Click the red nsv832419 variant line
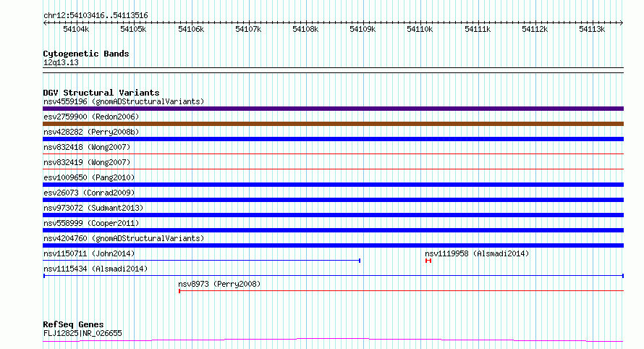The width and height of the screenshot is (644, 349). pos(333,169)
